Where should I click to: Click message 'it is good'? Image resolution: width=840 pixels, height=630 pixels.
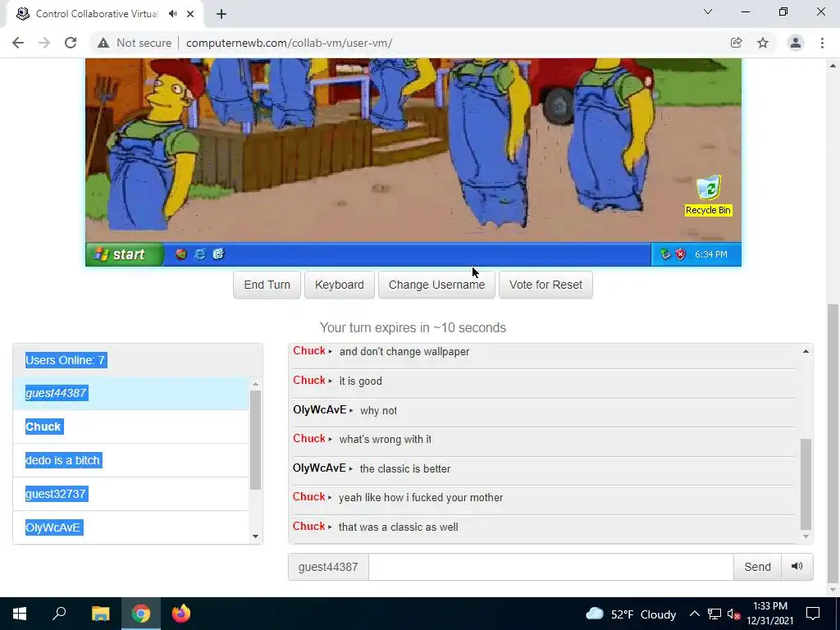[361, 381]
